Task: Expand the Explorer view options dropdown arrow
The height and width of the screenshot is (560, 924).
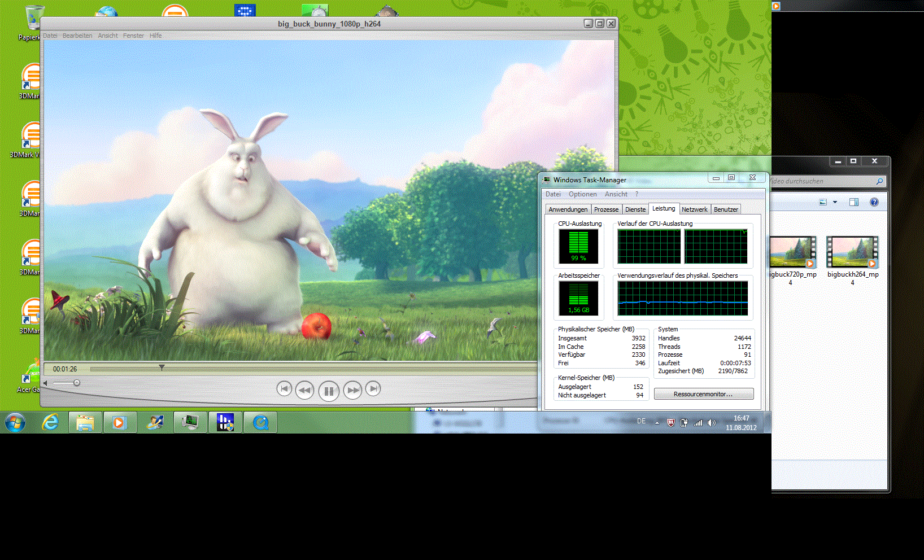Action: coord(835,202)
